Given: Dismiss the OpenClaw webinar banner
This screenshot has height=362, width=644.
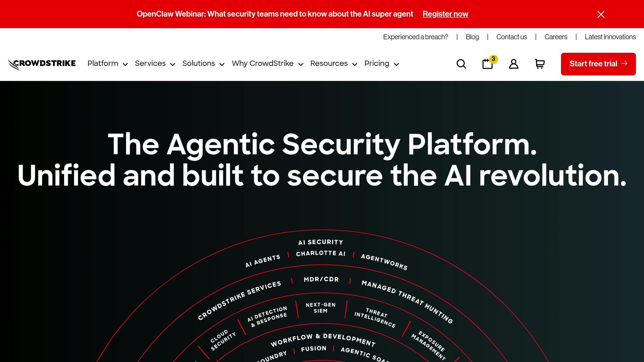Looking at the screenshot, I should click(601, 14).
